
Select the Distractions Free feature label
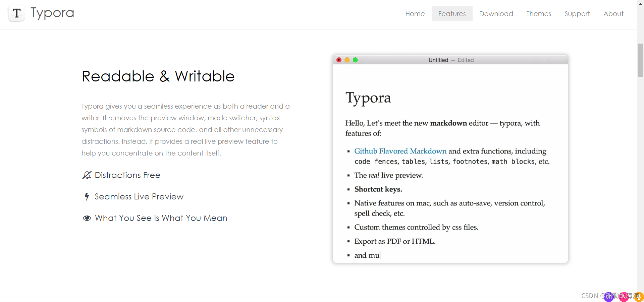(127, 175)
